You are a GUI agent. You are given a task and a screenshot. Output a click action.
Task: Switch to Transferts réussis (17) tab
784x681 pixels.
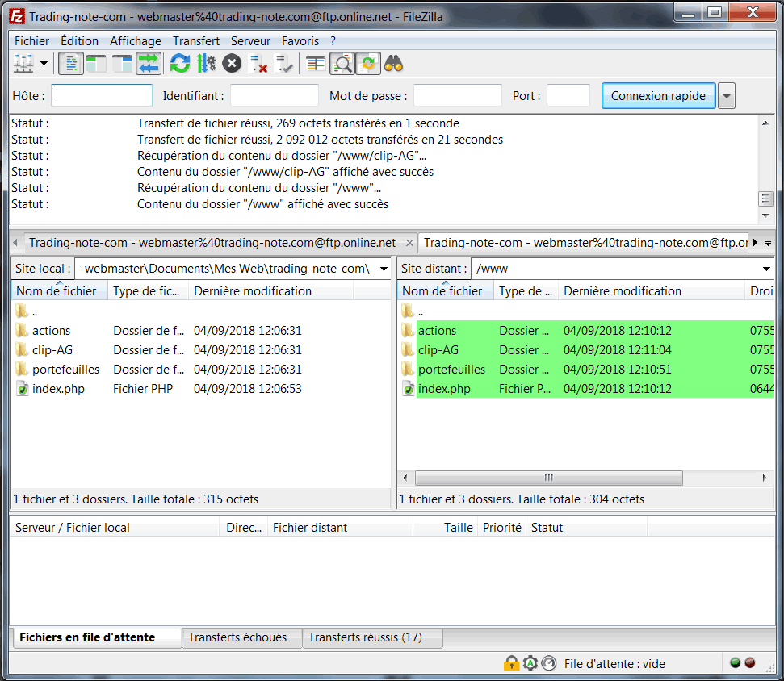click(372, 637)
